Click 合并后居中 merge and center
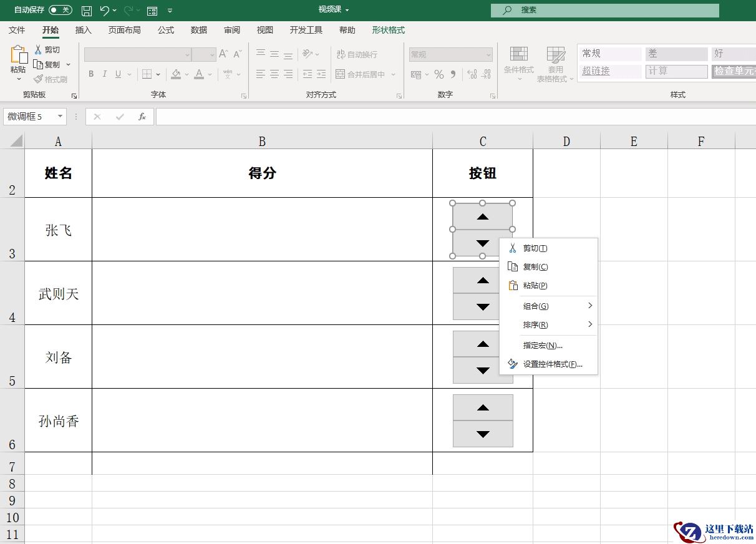 pyautogui.click(x=361, y=74)
